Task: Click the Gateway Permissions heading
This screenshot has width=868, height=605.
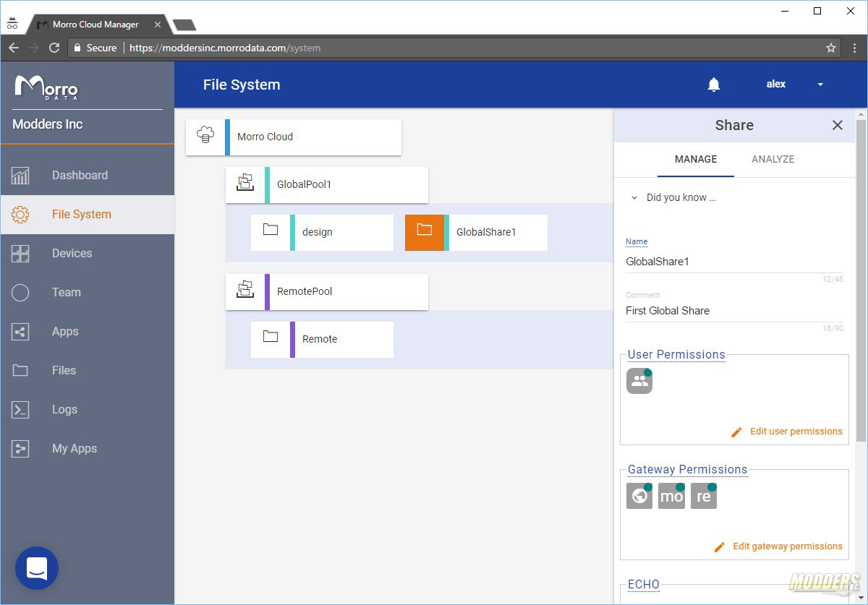Action: [x=687, y=469]
